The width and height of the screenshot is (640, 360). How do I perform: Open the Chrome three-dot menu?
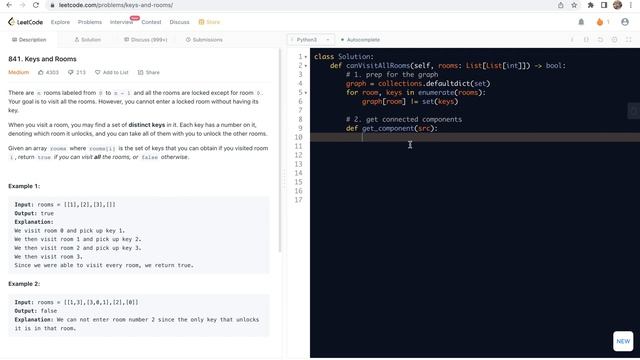[631, 5]
